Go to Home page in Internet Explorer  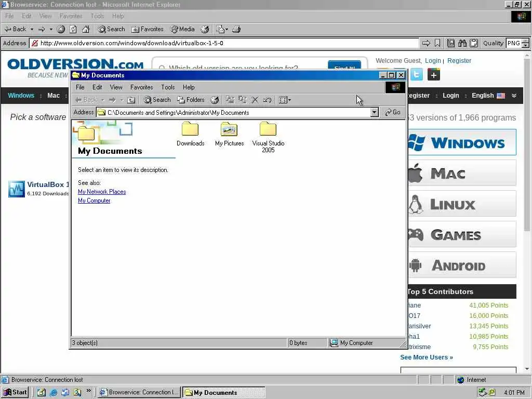point(86,29)
